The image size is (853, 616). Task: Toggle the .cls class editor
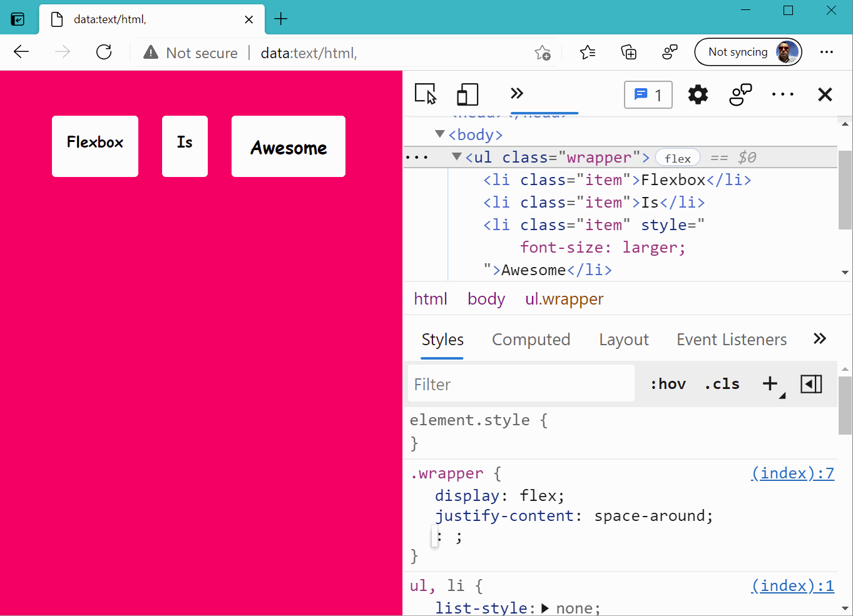(722, 384)
